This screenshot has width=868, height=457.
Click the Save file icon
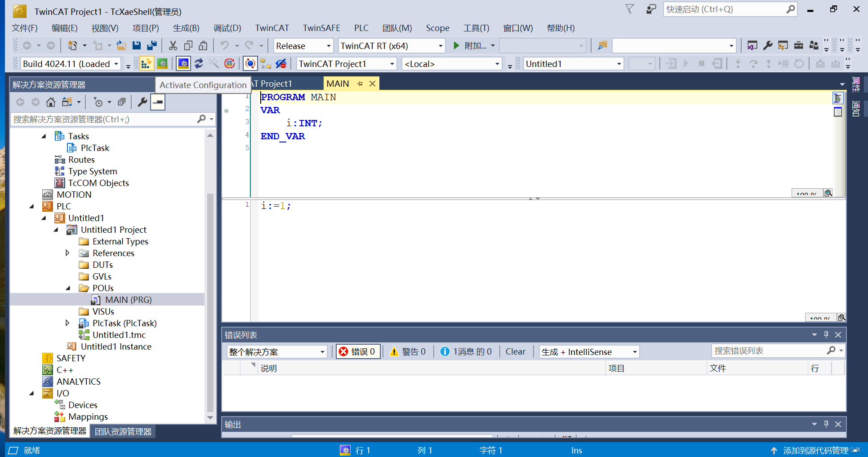tap(137, 45)
